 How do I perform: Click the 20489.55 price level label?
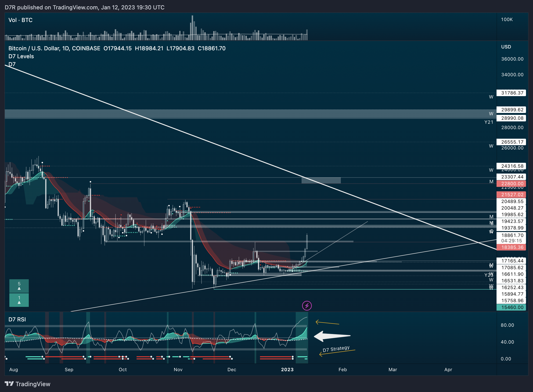click(511, 201)
